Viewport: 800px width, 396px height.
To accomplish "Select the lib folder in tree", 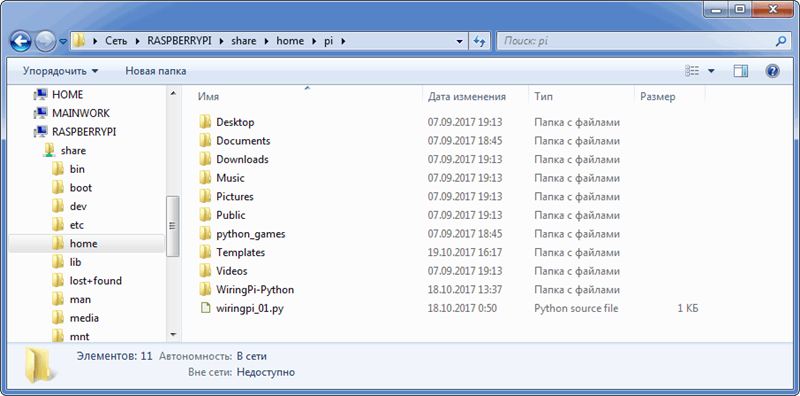I will pos(67,262).
